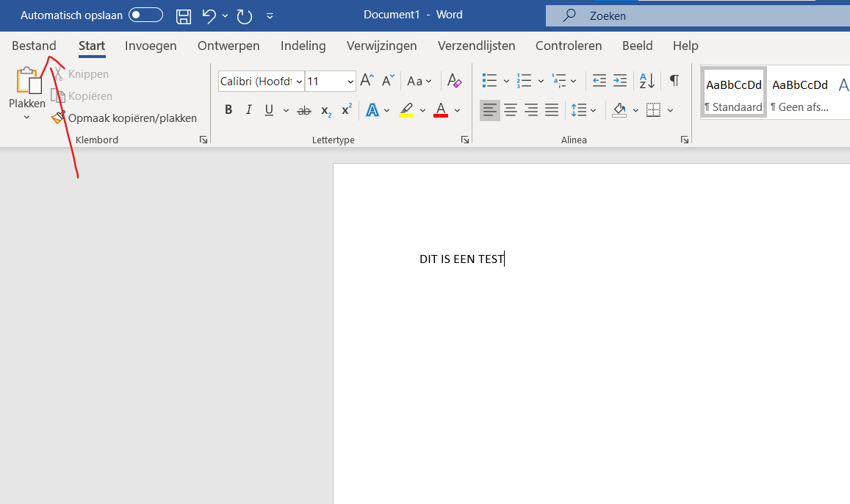The height and width of the screenshot is (504, 850).
Task: Toggle underline formatting
Action: coord(269,110)
